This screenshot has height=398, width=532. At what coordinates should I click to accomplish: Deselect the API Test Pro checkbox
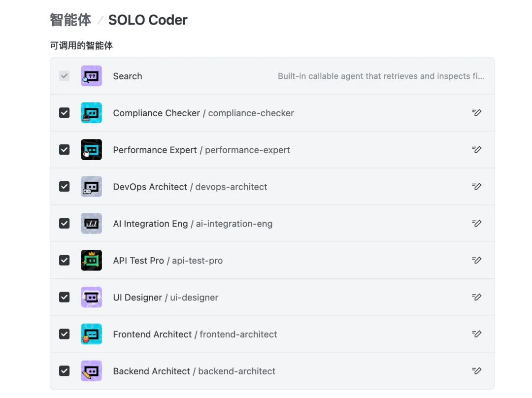(x=65, y=260)
